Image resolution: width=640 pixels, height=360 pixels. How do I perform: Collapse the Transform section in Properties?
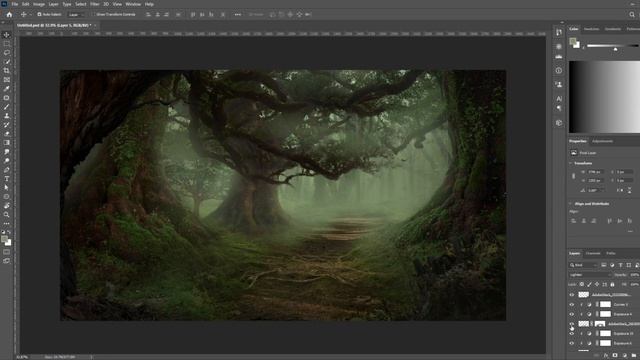(x=571, y=163)
